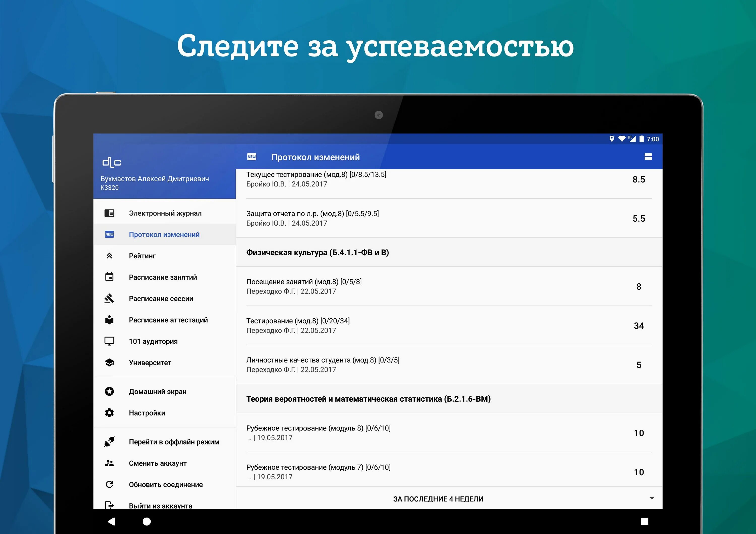This screenshot has height=534, width=756.
Task: Click the home screen (Домашний экран) star icon
Action: point(109,391)
